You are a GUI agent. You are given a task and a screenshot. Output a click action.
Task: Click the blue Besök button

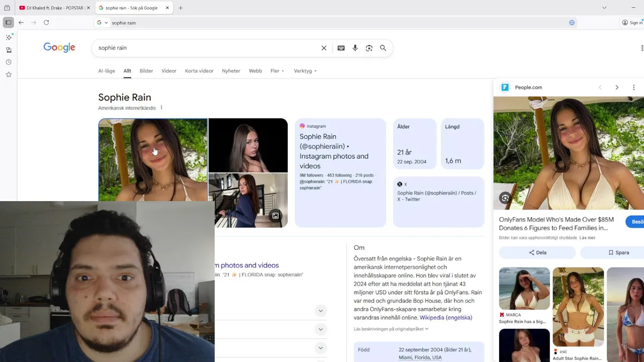tap(635, 222)
